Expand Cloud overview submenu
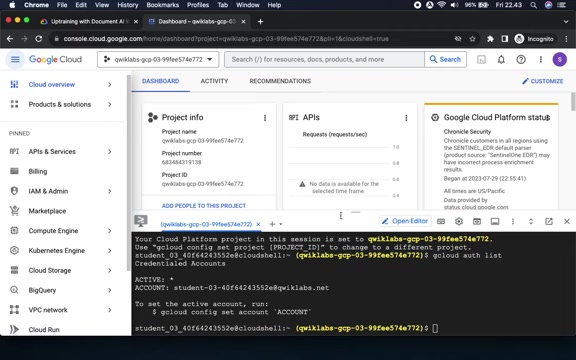The height and width of the screenshot is (360, 576). pyautogui.click(x=109, y=84)
